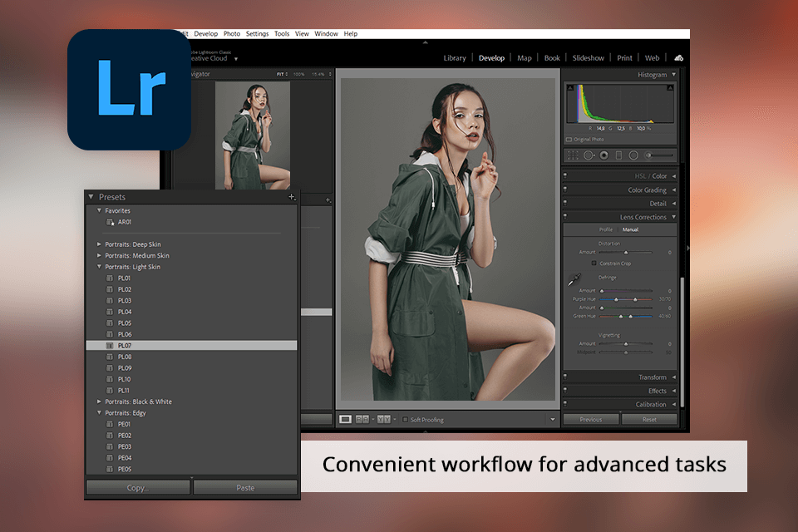This screenshot has height=532, width=798.
Task: Set Navigator zoom to FIT
Action: [280, 74]
